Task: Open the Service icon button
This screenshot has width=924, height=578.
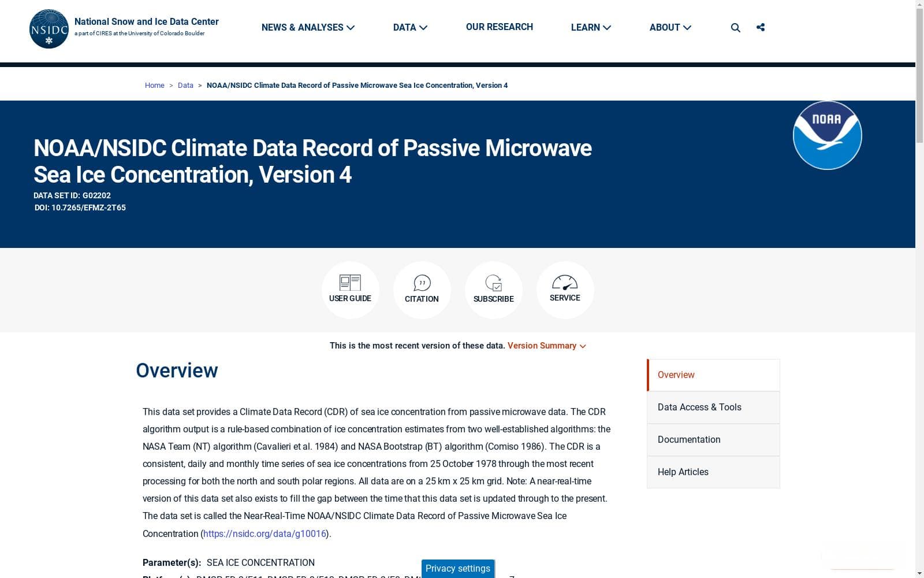Action: [x=565, y=290]
